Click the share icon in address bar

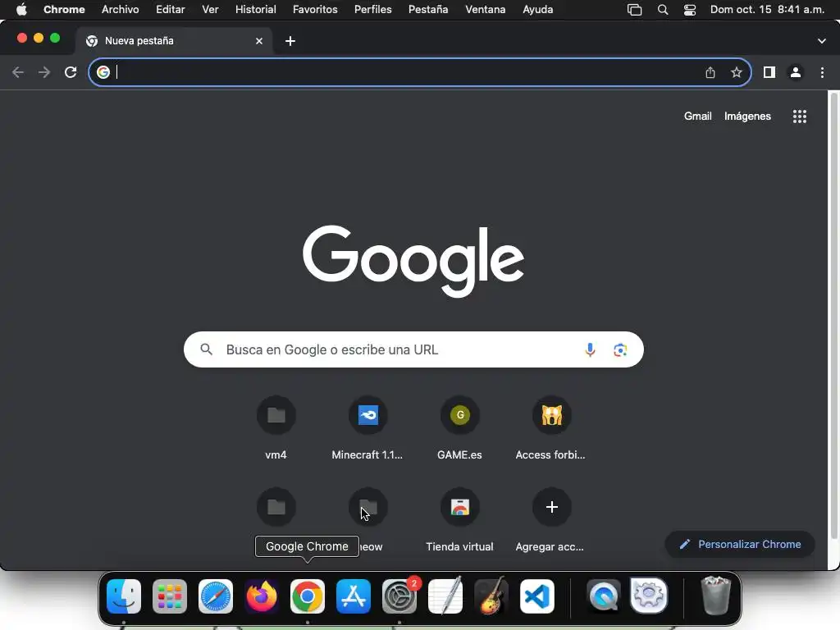point(710,72)
